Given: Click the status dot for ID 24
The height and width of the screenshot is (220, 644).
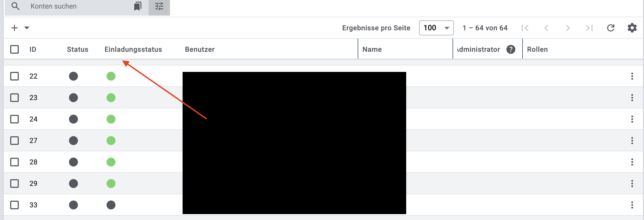Looking at the screenshot, I should (73, 119).
